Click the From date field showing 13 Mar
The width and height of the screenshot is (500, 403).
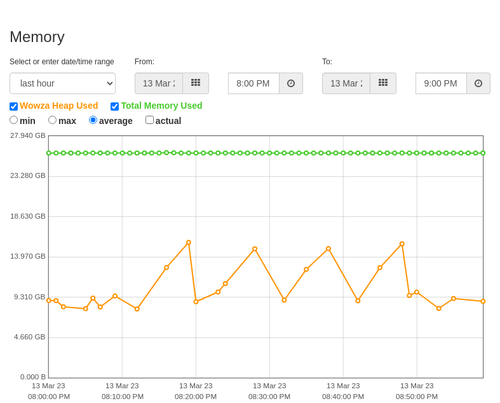[159, 83]
